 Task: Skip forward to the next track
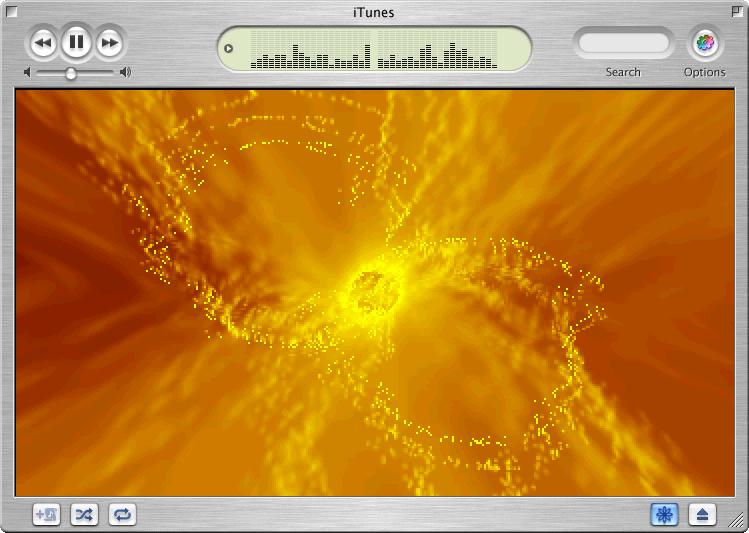click(x=110, y=43)
